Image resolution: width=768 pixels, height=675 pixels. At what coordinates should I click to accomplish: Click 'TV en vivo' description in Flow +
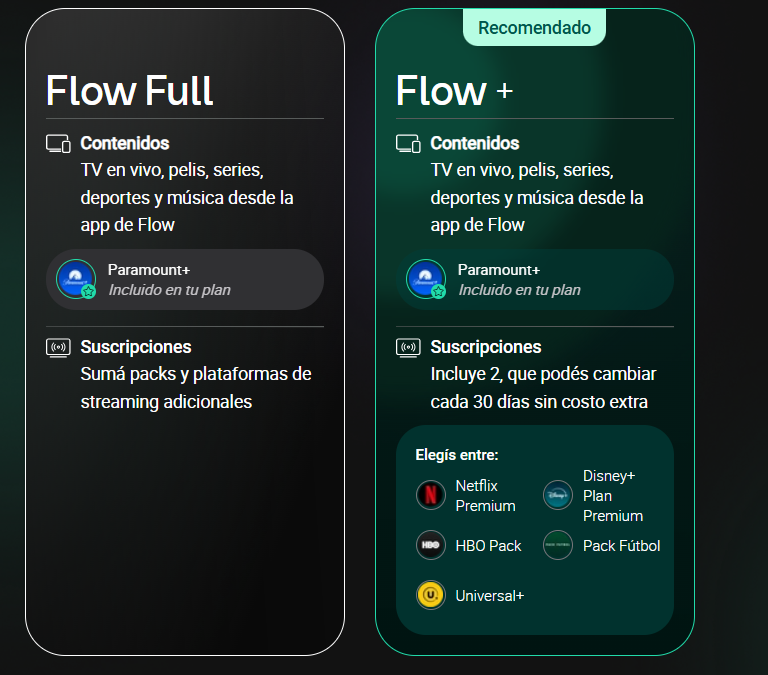coord(537,198)
